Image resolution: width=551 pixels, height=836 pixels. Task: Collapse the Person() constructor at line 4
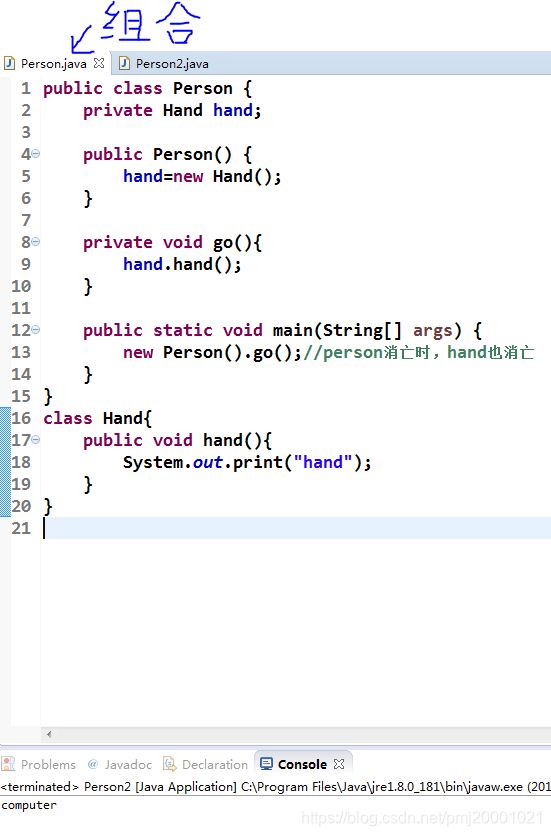coord(36,154)
